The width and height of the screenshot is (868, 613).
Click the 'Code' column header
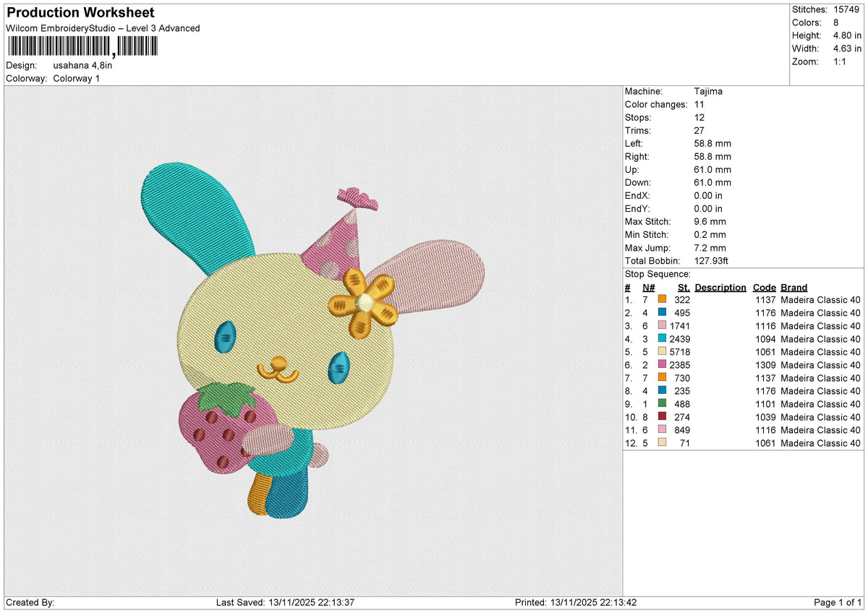pyautogui.click(x=764, y=288)
